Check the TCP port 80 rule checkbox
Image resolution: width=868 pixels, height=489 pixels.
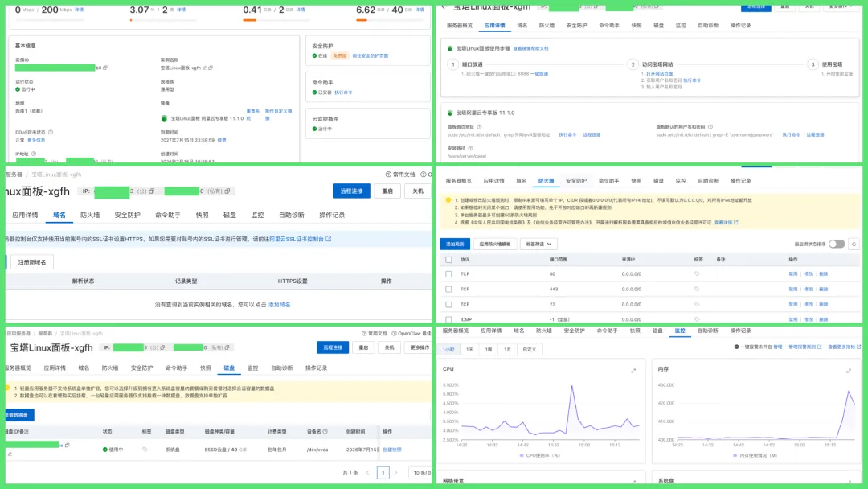(x=449, y=274)
